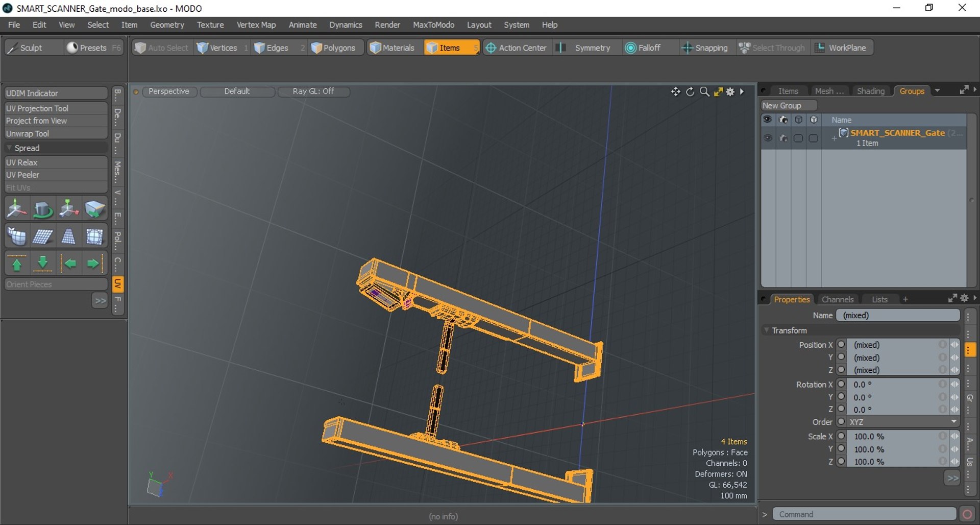Collapse the Spread section
Image resolution: width=980 pixels, height=525 pixels.
point(9,148)
